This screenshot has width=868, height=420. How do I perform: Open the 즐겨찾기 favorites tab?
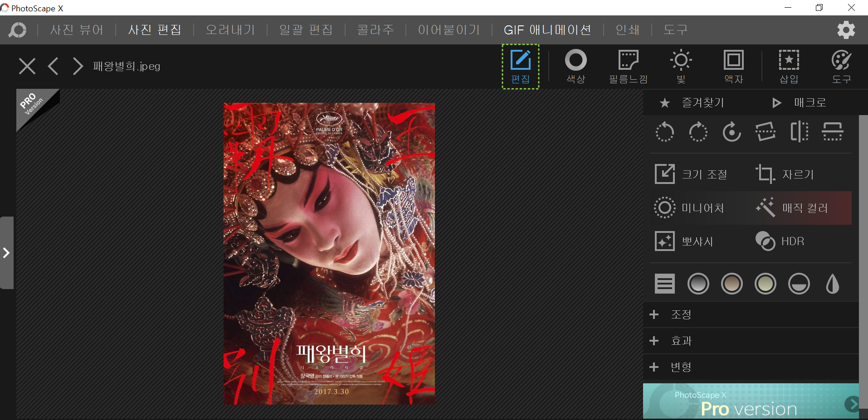pyautogui.click(x=692, y=103)
